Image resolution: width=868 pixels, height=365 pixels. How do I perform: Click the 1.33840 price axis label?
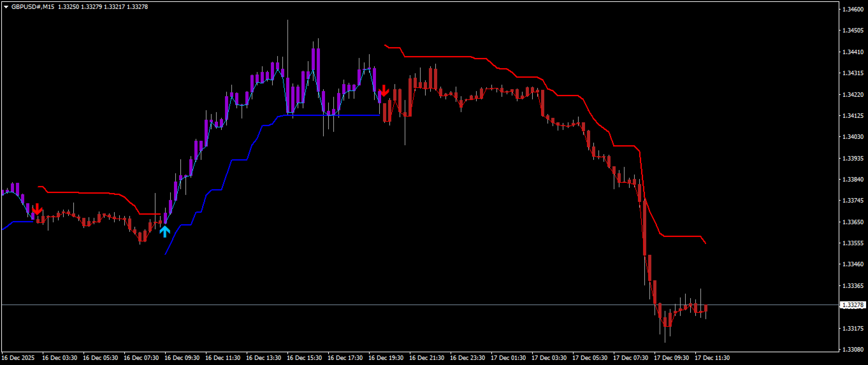(x=853, y=180)
